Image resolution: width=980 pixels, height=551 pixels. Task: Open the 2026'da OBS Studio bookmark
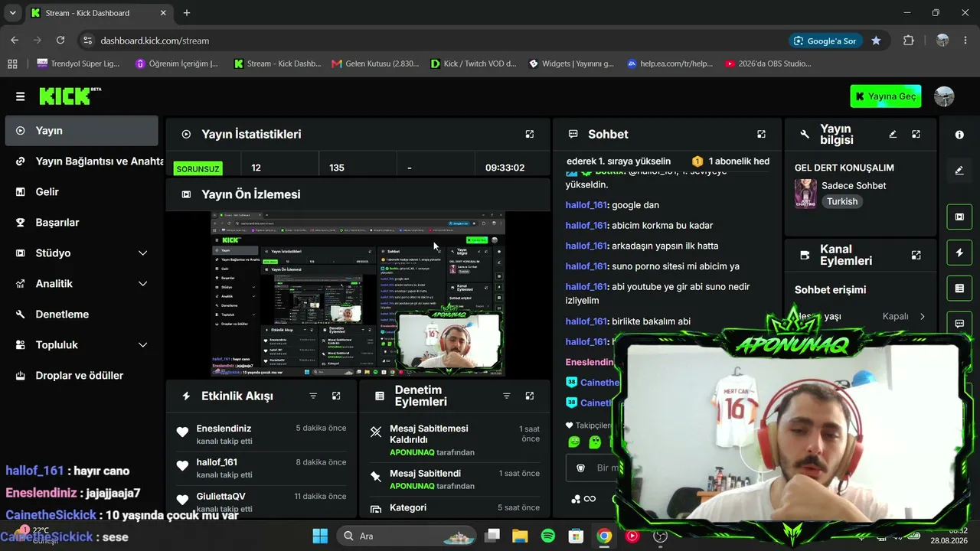pyautogui.click(x=768, y=64)
